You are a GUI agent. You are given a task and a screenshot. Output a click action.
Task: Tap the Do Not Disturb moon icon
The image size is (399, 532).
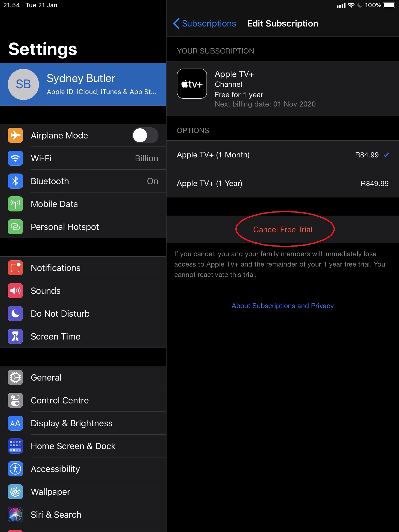point(15,314)
